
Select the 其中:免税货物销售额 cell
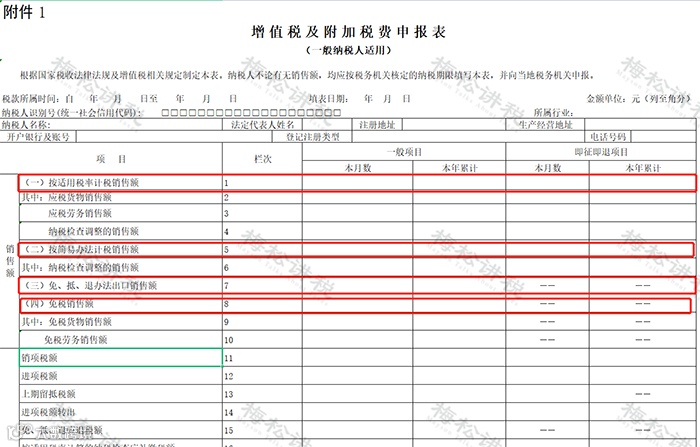(121, 322)
